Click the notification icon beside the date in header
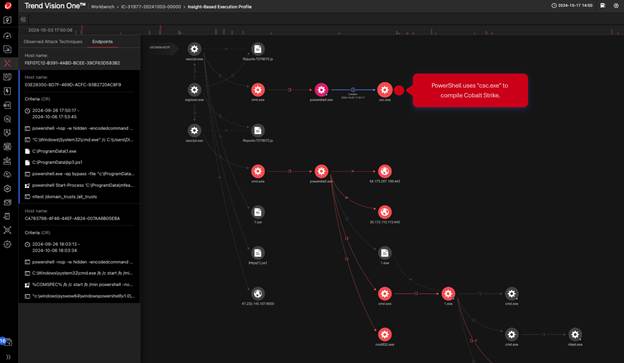Viewport: 624px width, 363px height. 603,6
